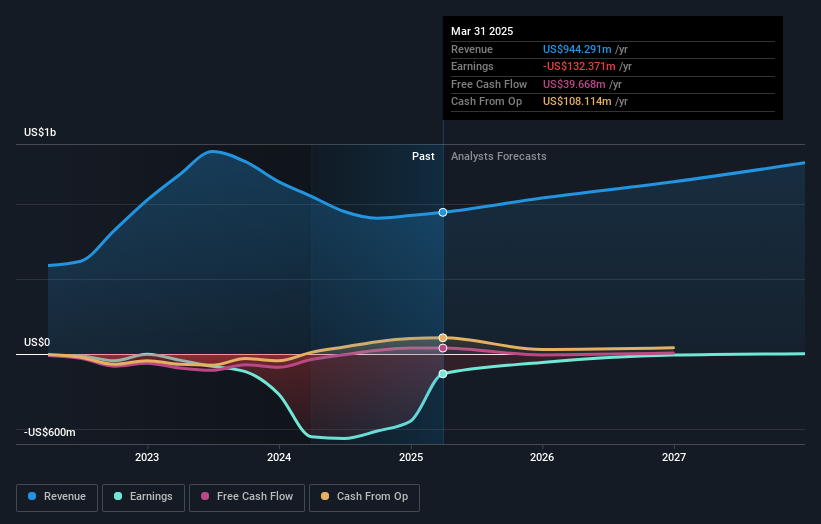Viewport: 821px width, 524px height.
Task: Click the pink Free Cash Flow data point marker
Action: point(443,348)
